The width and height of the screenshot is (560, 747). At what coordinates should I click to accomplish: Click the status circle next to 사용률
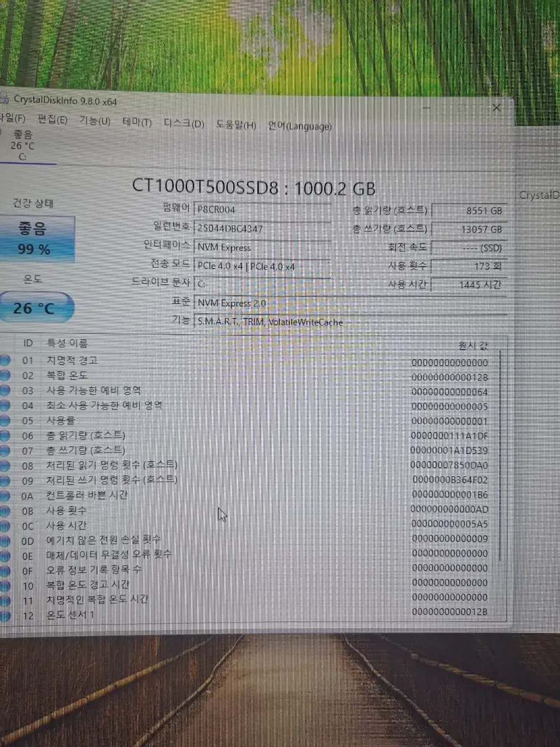(5, 420)
